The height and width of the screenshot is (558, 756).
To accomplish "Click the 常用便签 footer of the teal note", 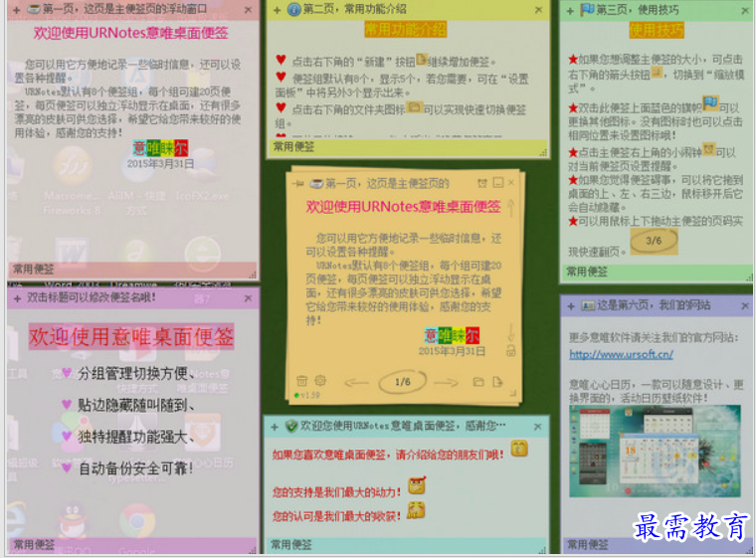I will pos(291,545).
